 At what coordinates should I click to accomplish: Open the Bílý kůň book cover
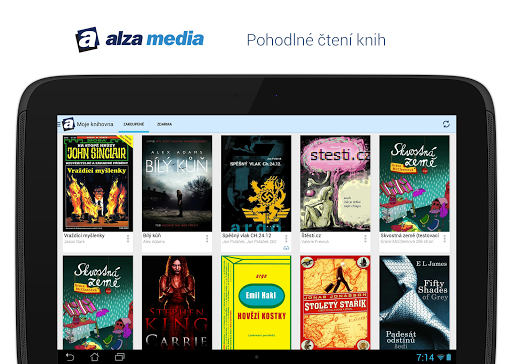(177, 183)
